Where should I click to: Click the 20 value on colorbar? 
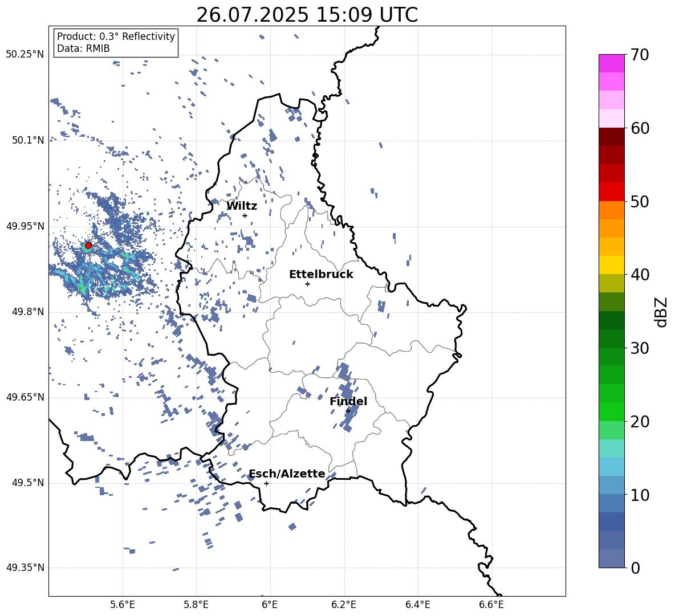click(x=640, y=421)
